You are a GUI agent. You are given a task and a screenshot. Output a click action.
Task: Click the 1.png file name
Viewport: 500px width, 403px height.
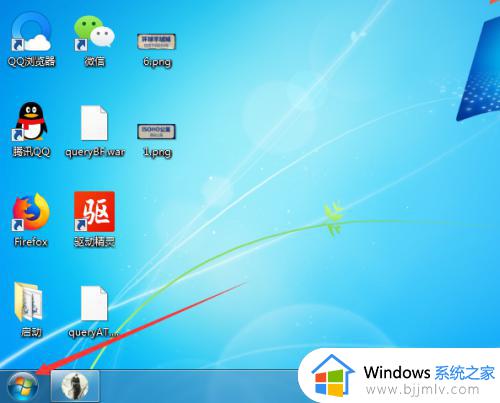[x=157, y=152]
